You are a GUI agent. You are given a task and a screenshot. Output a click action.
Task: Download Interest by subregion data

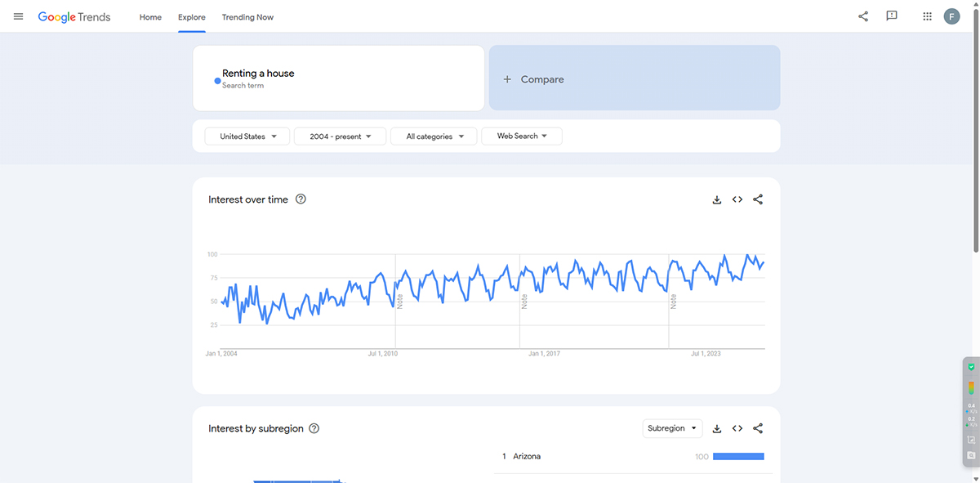click(x=717, y=428)
